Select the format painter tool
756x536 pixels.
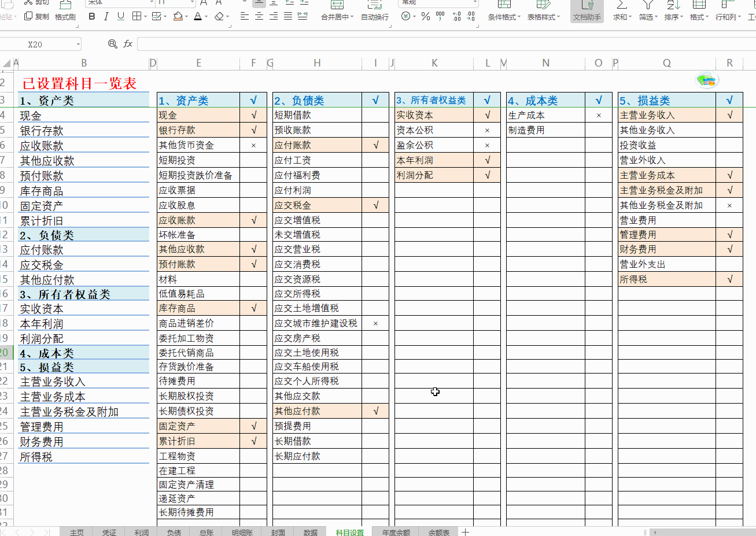[x=64, y=16]
